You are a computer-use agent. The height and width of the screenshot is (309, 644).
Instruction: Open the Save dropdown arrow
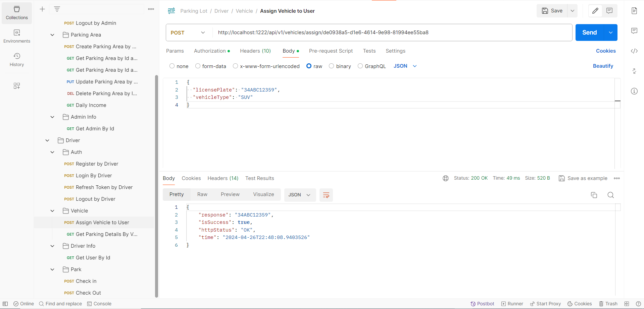pyautogui.click(x=573, y=11)
